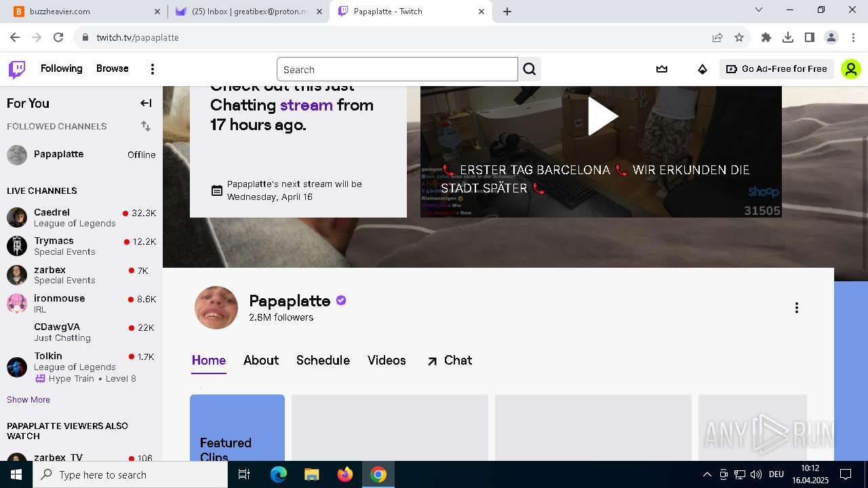This screenshot has height=488, width=868.
Task: Open the green user avatar menu
Action: click(850, 69)
